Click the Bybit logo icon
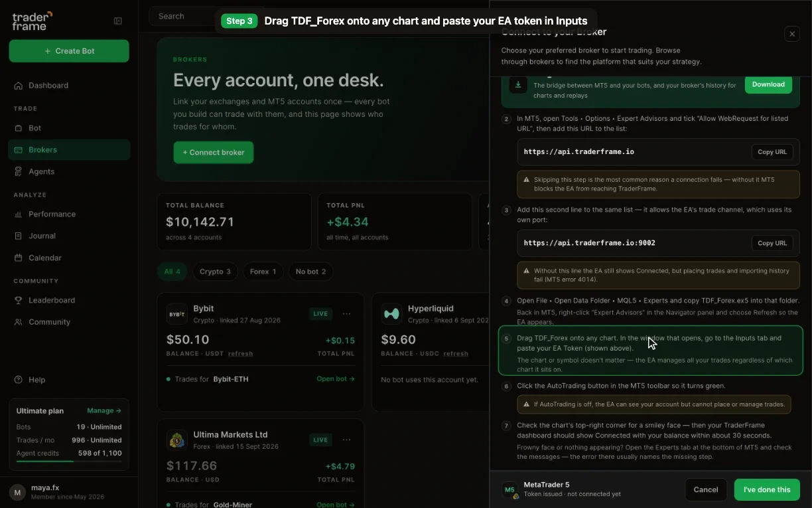The width and height of the screenshot is (812, 508). (177, 314)
